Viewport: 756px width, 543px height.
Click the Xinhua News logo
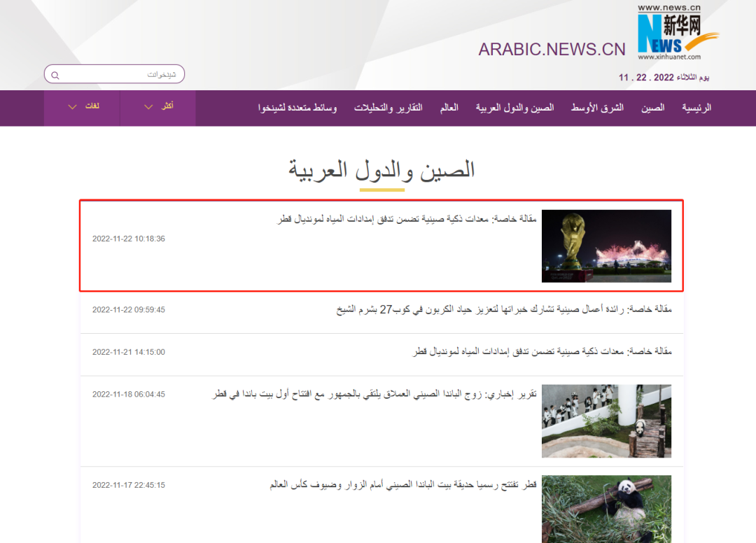click(677, 31)
